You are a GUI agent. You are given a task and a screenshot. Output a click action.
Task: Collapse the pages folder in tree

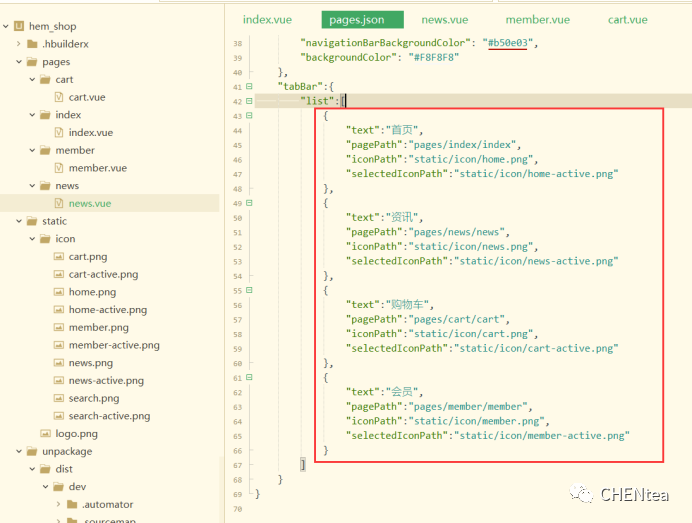tap(19, 62)
